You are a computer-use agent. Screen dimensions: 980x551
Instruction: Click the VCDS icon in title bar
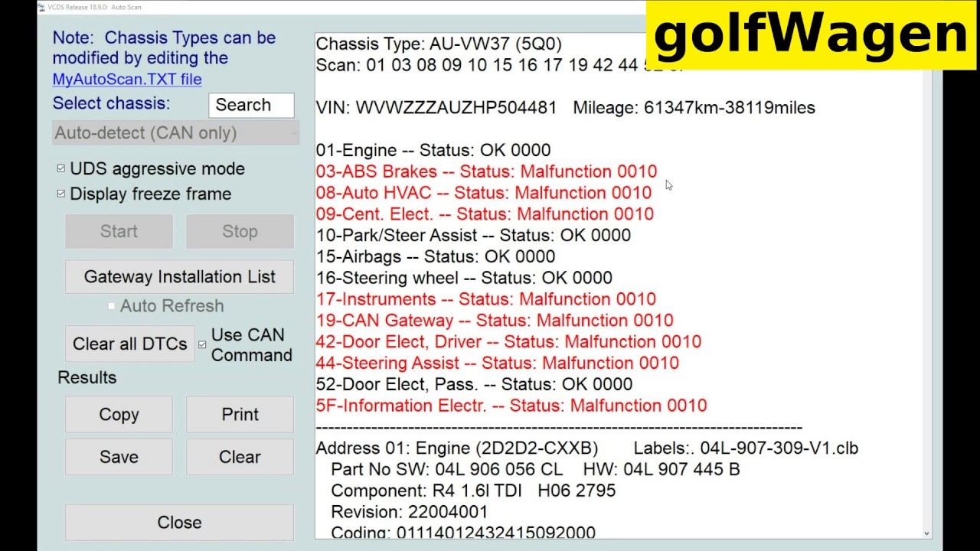[41, 7]
